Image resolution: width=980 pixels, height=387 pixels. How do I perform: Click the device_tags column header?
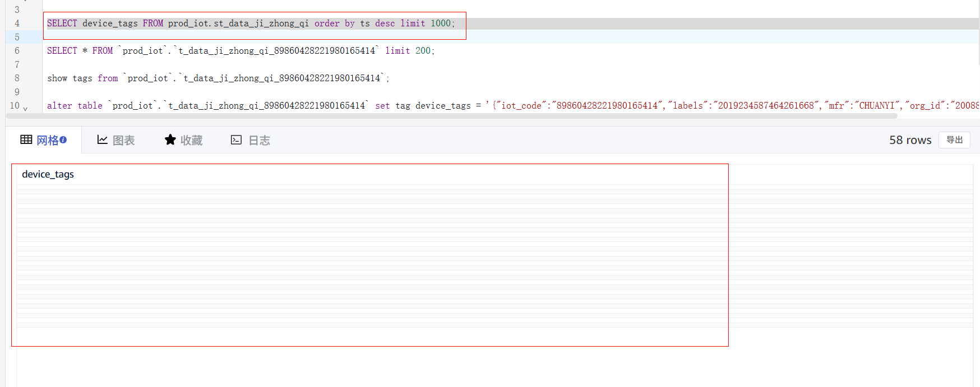48,174
